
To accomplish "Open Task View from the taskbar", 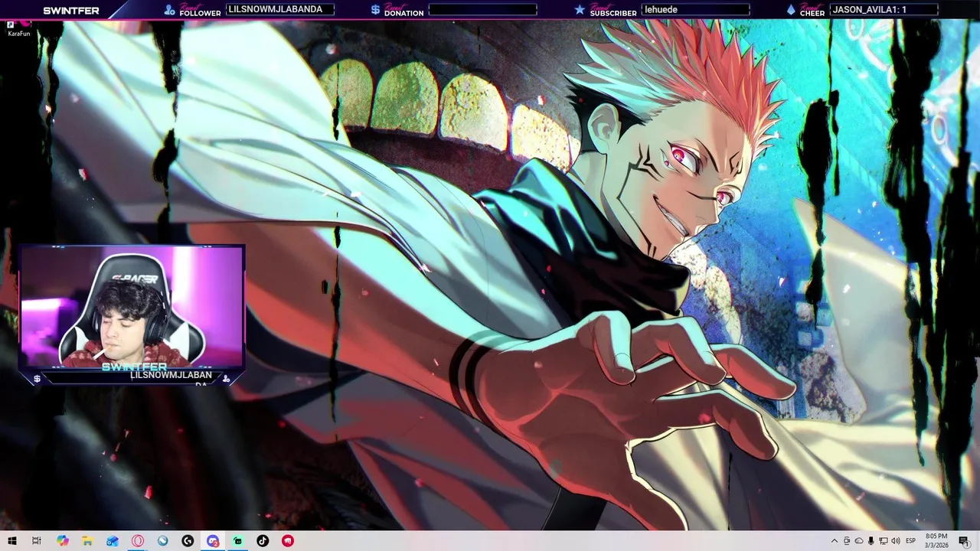I will tap(36, 541).
